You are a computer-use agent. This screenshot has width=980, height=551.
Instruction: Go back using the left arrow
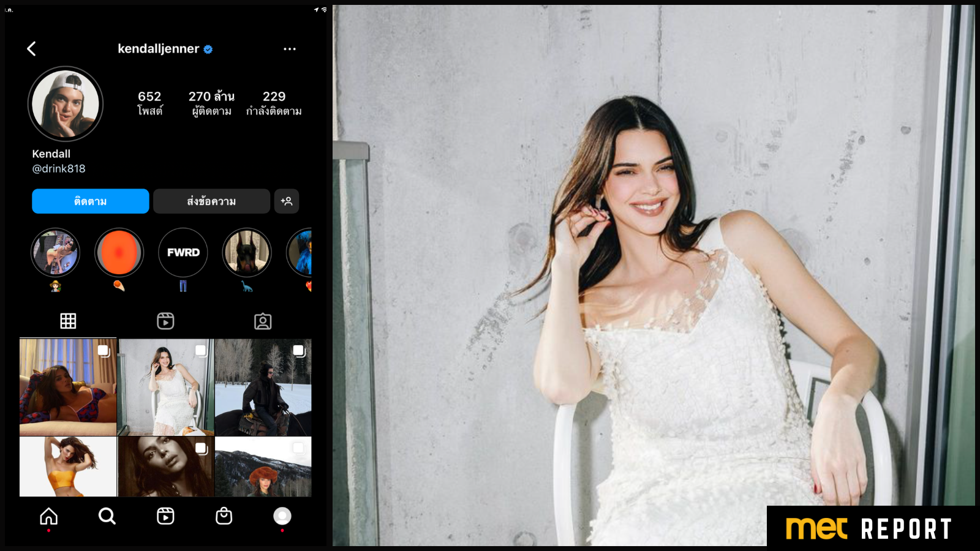coord(32,48)
